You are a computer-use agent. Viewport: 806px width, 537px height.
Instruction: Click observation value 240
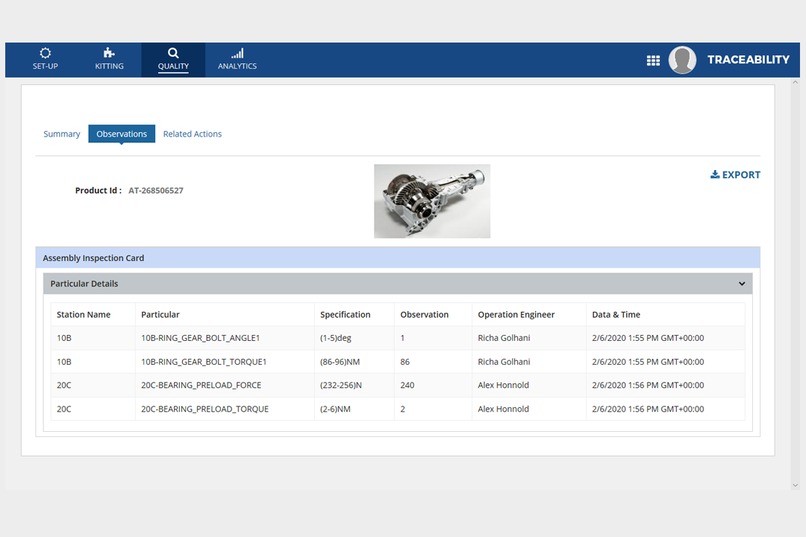tap(407, 385)
